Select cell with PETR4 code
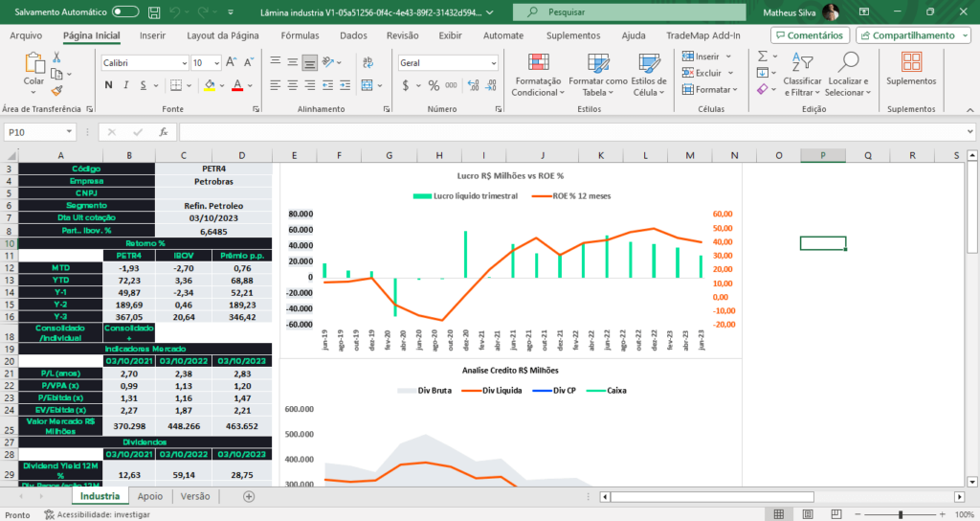This screenshot has height=521, width=980. tap(213, 169)
